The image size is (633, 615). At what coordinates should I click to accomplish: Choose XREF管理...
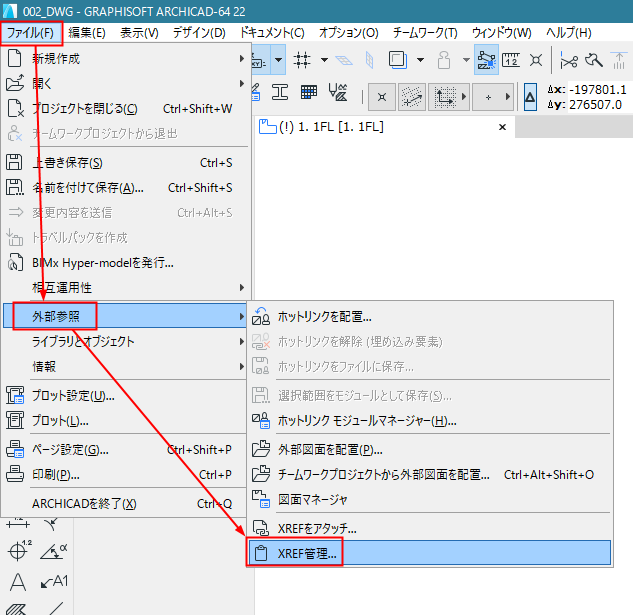tap(430, 553)
